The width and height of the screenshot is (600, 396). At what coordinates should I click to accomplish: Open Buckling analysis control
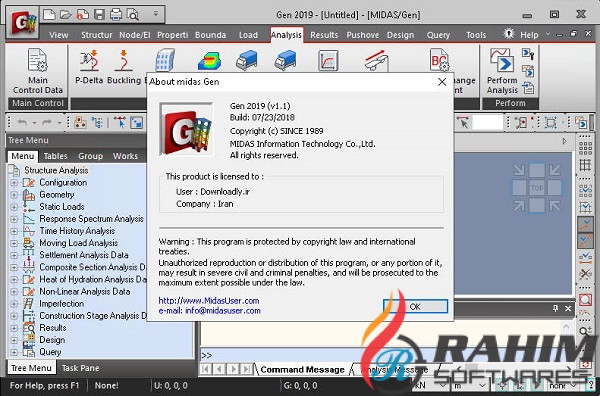point(124,67)
